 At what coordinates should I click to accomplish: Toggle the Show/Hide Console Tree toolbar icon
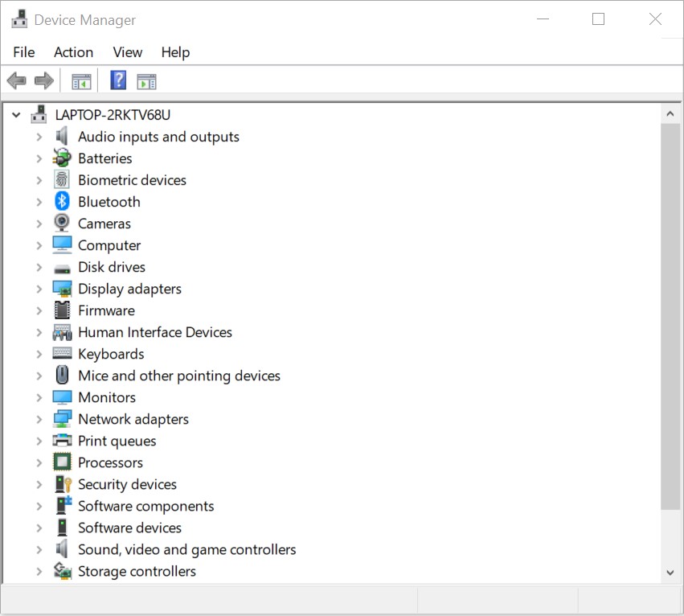click(80, 80)
